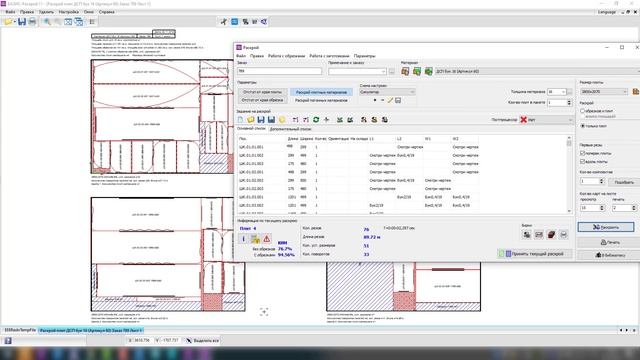Click Принять текущий раскрой button

[534, 254]
